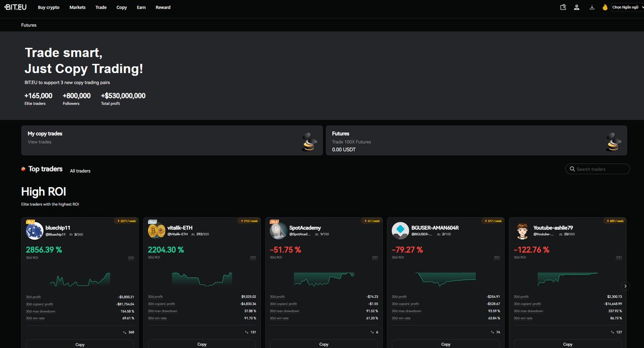Click Trade 100X Futures link
Viewport: 644px width, 348px height.
coord(352,142)
